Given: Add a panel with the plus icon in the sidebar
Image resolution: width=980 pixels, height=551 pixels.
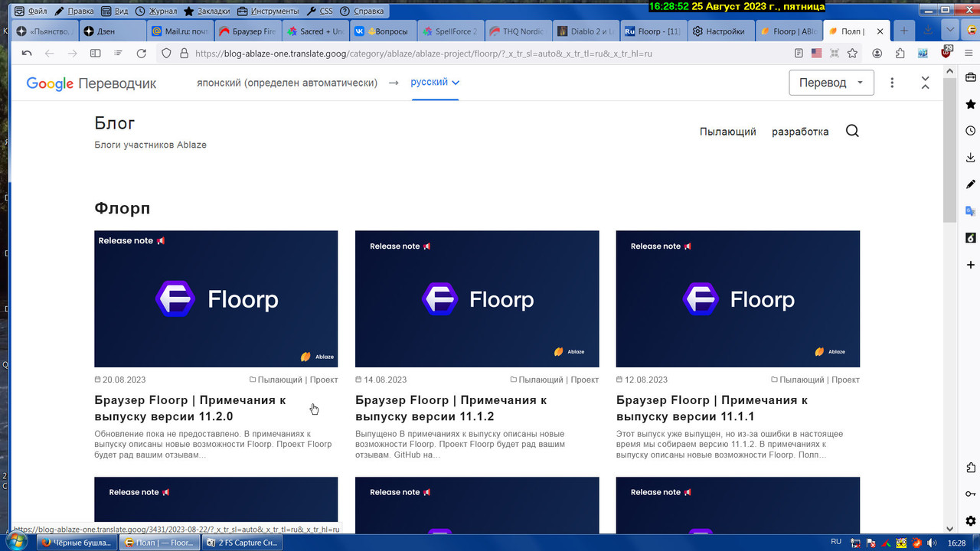Looking at the screenshot, I should coord(971,265).
